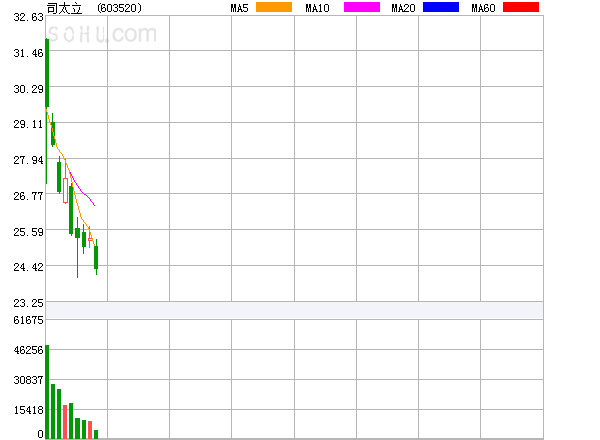Click the magenta MA10 legend swatch
Image resolution: width=600 pixels, height=440 pixels.
(x=362, y=7)
